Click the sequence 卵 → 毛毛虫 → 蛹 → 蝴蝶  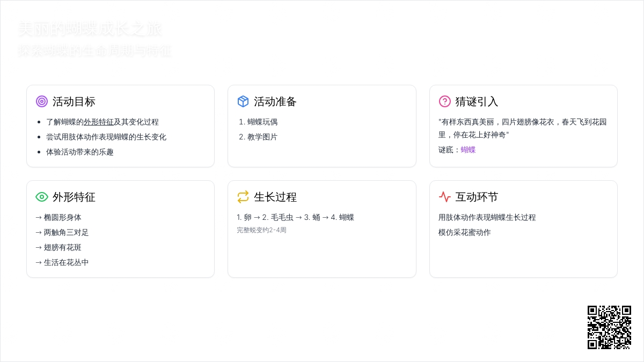296,217
